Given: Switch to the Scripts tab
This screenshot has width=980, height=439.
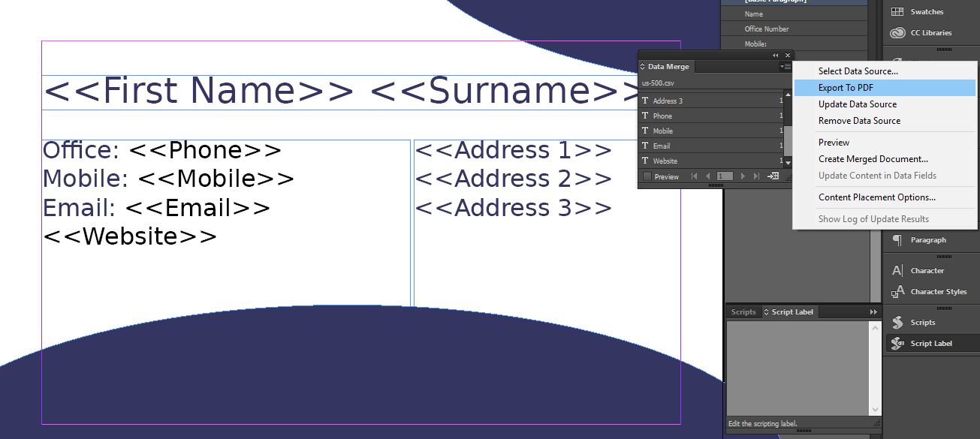Looking at the screenshot, I should tap(743, 312).
